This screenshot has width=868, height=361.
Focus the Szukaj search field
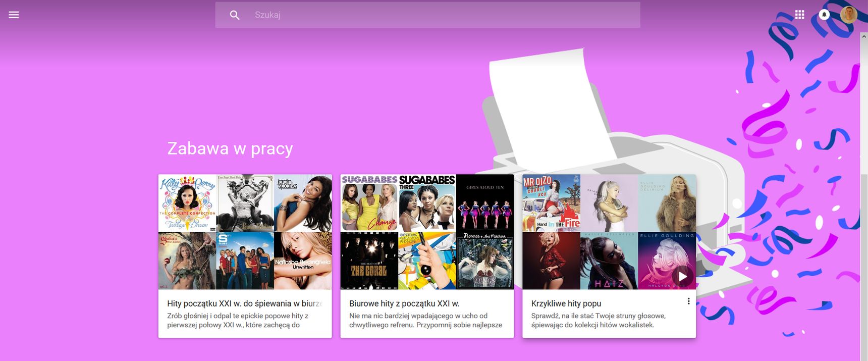coord(428,15)
